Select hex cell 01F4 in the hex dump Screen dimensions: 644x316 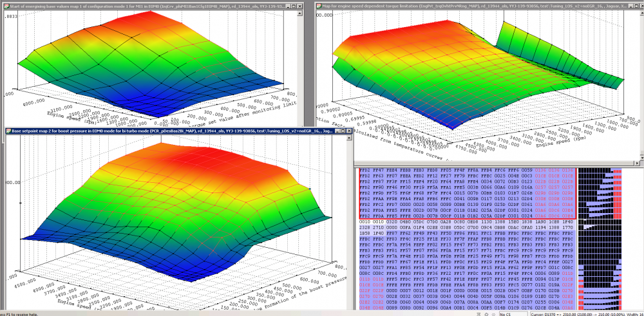[x=419, y=227]
